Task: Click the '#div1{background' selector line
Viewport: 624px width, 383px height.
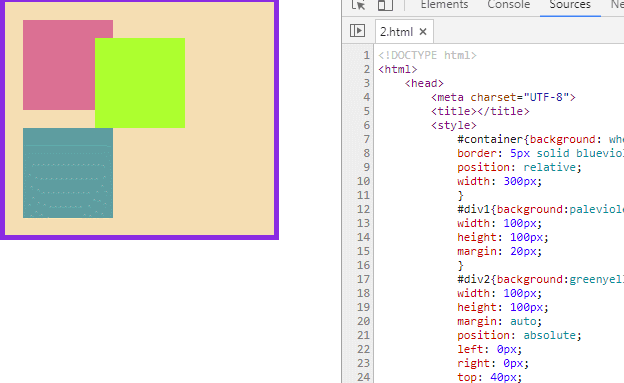Action: coord(540,209)
